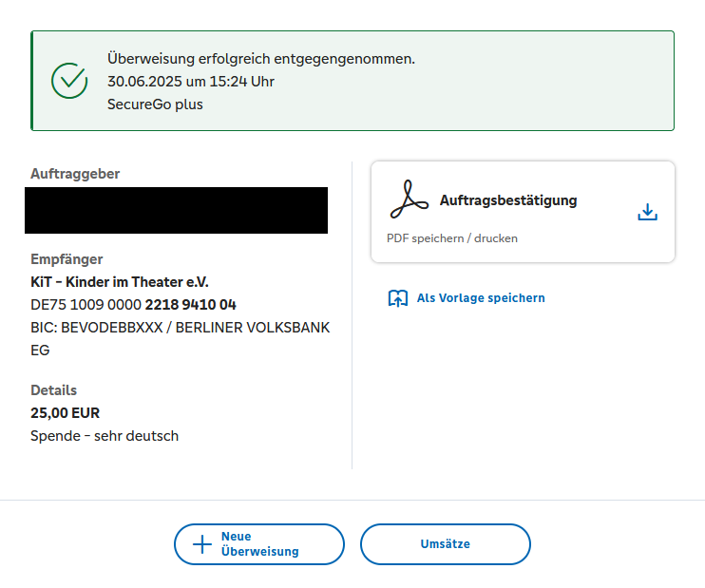Viewport: 705px width, 588px height.
Task: Click the recipient IBAN starting with DE75
Action: point(133,305)
